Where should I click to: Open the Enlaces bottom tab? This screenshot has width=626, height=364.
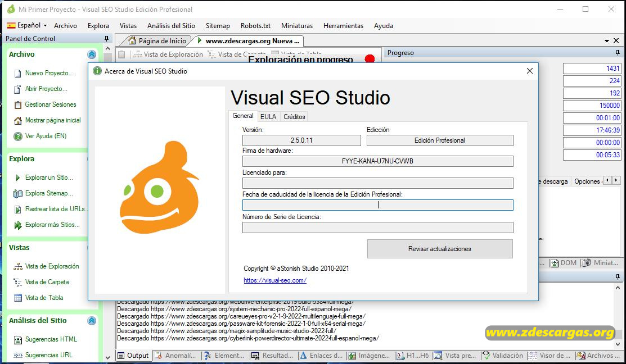(x=321, y=356)
